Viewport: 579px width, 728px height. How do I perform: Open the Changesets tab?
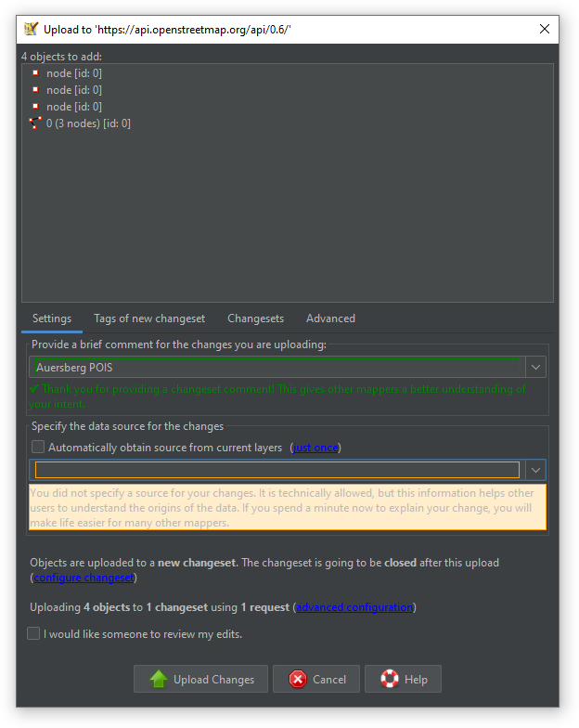(255, 318)
